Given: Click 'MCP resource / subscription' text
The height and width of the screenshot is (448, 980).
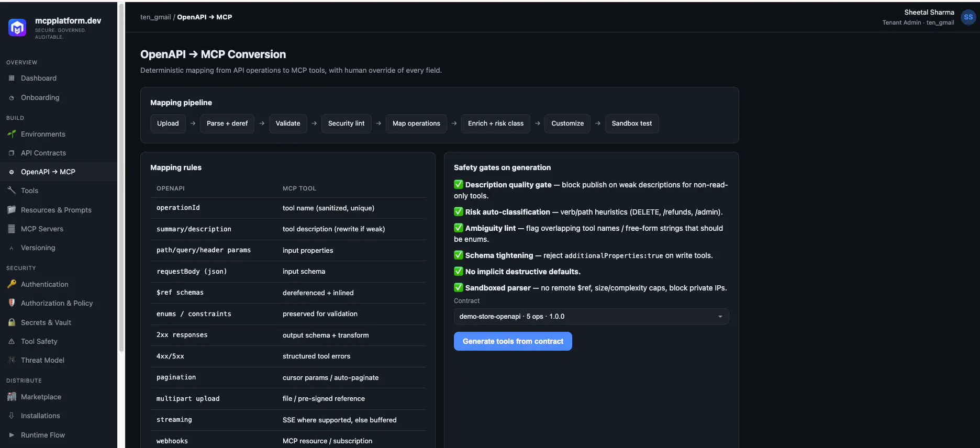Looking at the screenshot, I should coord(328,441).
